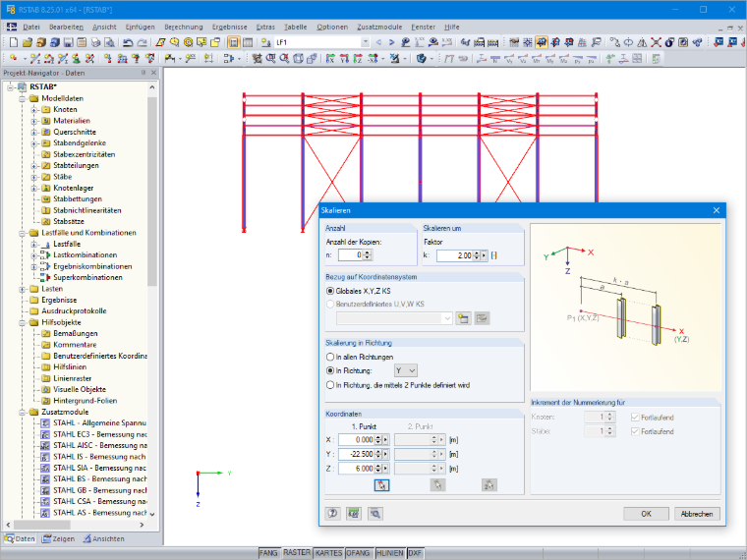Select Superkombinationen in the tree

pos(87,278)
